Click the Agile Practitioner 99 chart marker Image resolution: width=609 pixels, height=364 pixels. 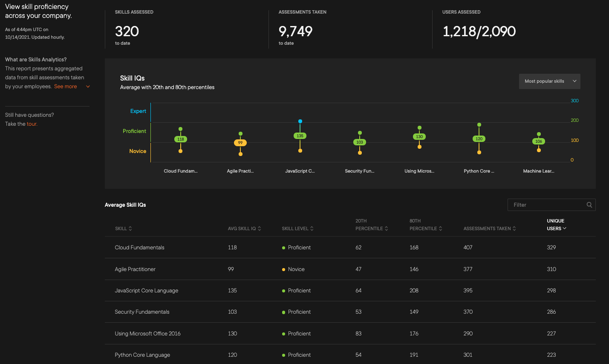tap(240, 143)
